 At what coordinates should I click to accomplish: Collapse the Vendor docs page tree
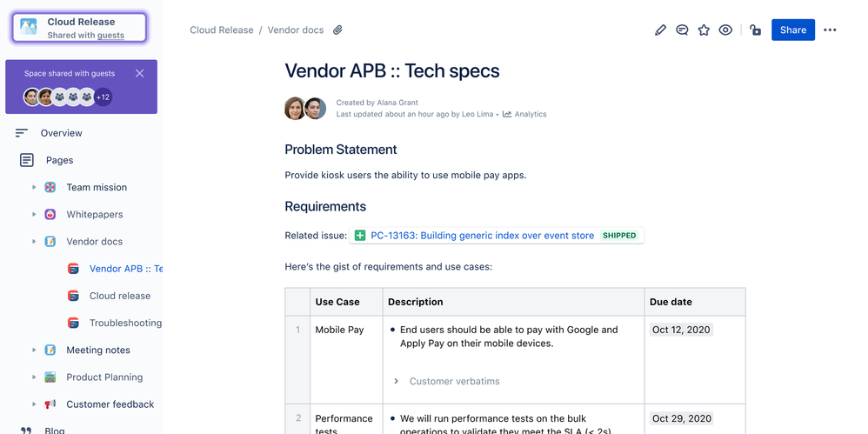[x=34, y=242]
